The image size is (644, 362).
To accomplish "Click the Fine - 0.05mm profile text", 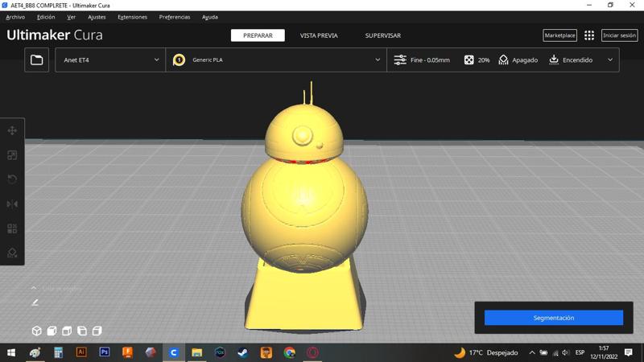I will (430, 60).
